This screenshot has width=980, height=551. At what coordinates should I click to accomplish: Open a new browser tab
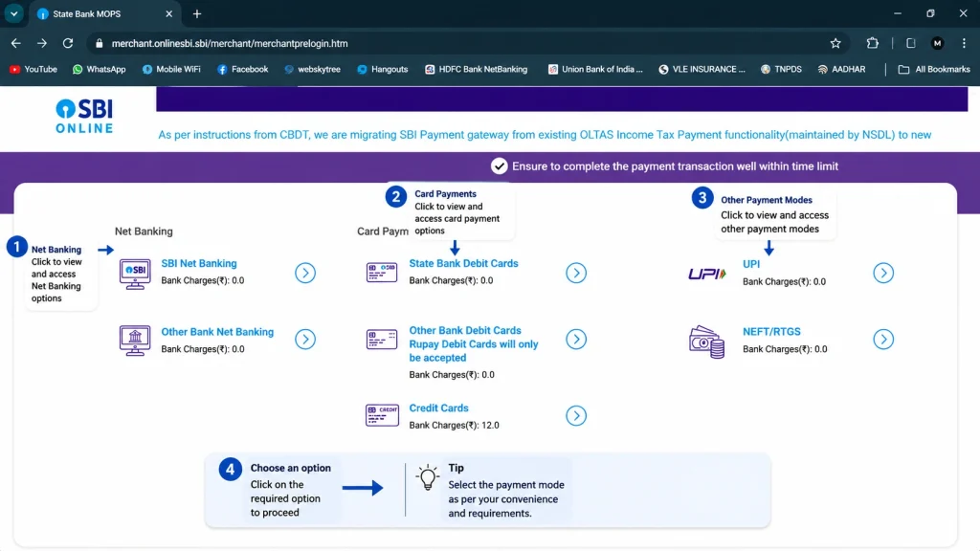197,13
